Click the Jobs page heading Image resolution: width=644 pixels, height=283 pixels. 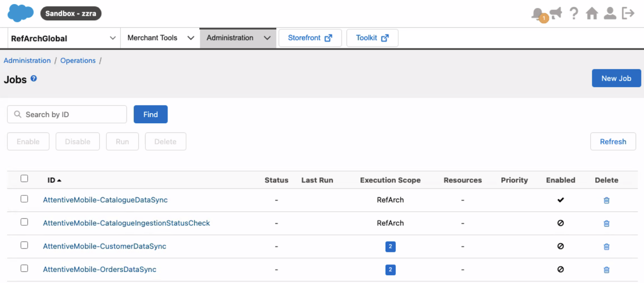(x=15, y=80)
